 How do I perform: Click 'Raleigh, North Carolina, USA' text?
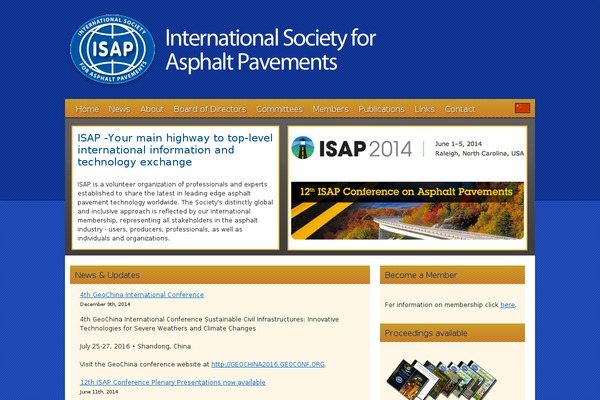[479, 153]
